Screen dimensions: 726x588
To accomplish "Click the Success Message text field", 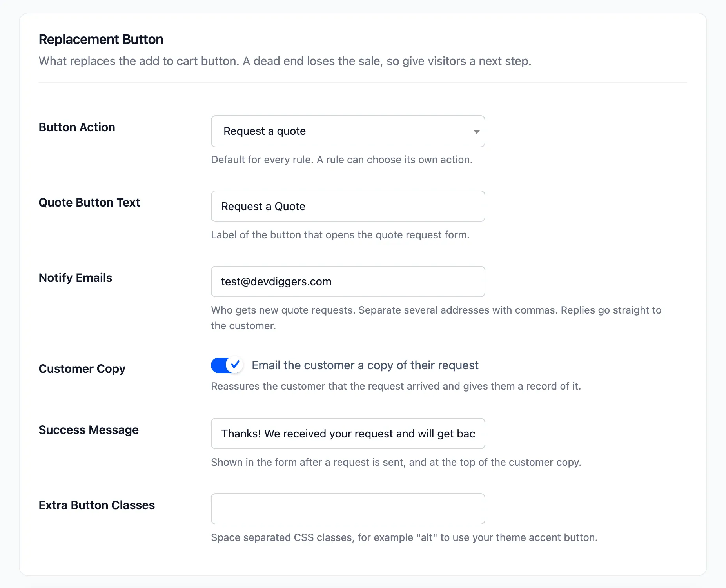I will pos(348,434).
